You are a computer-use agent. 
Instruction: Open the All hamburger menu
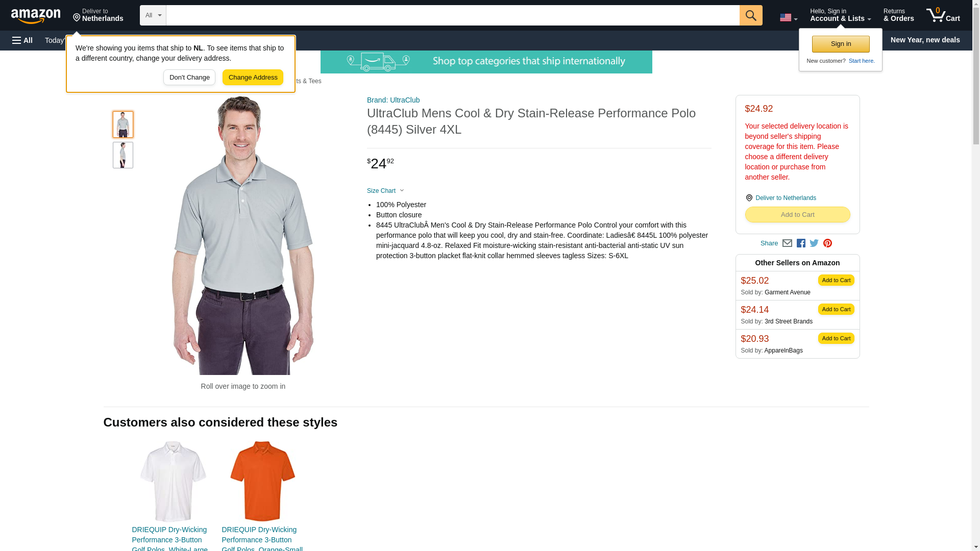point(22,40)
